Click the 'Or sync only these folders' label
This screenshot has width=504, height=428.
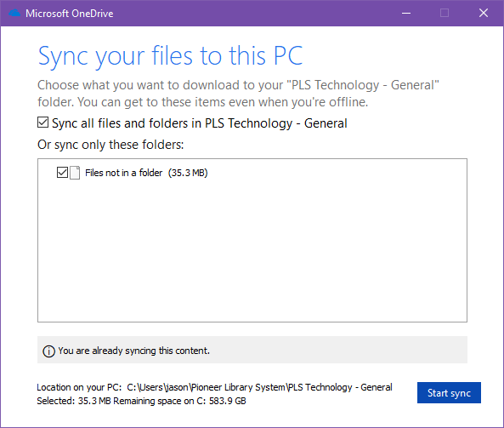pyautogui.click(x=110, y=145)
